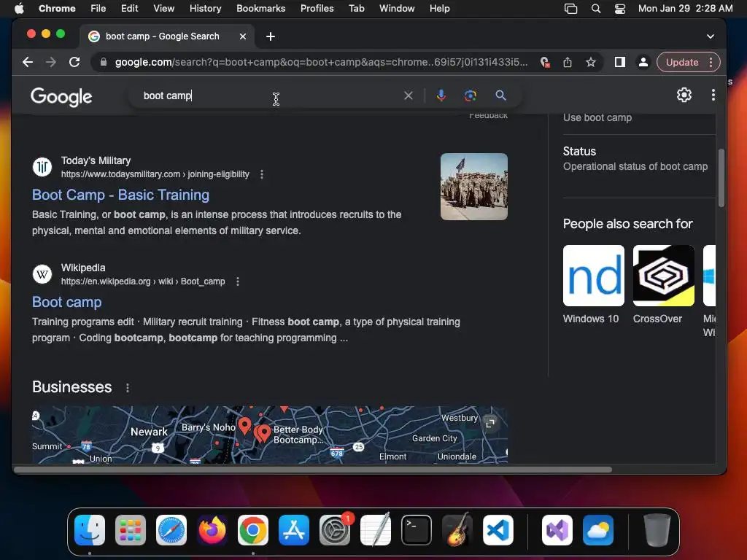Open Google quick settings gear
The image size is (747, 560).
(684, 95)
